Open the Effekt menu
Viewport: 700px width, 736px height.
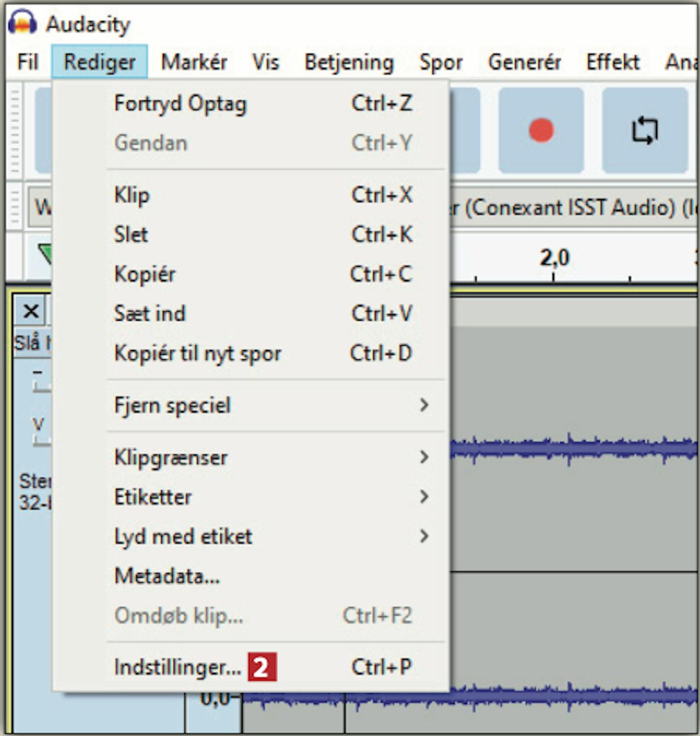(612, 62)
